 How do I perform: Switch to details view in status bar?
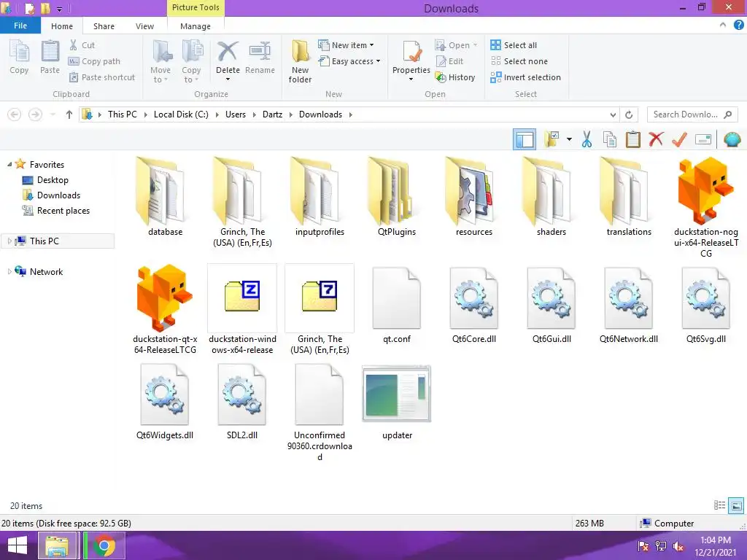[x=719, y=505]
